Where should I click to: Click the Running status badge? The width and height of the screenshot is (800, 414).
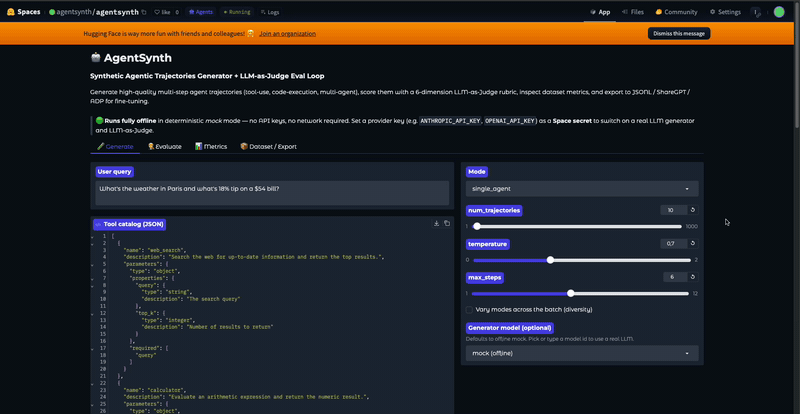237,12
